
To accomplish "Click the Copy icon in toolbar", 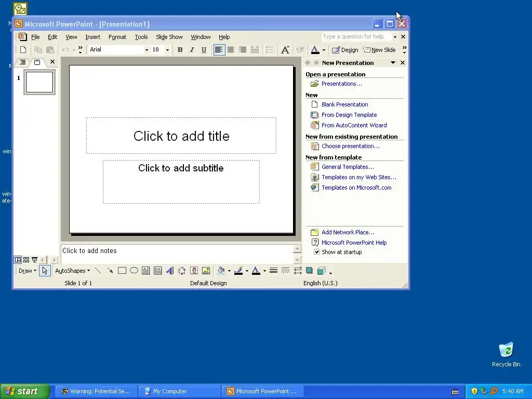I will 38,49.
